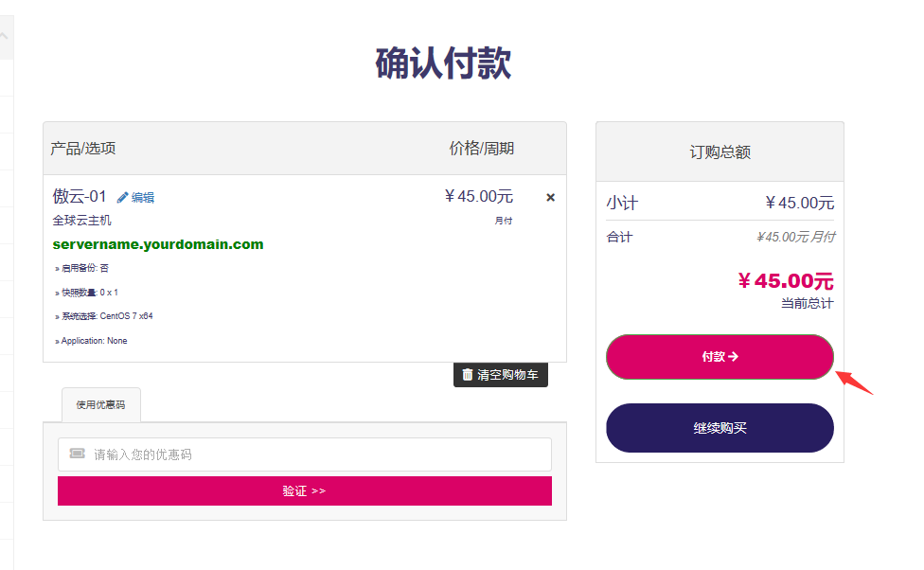Choose 继续购买 to keep shopping
The width and height of the screenshot is (924, 570).
pos(720,428)
